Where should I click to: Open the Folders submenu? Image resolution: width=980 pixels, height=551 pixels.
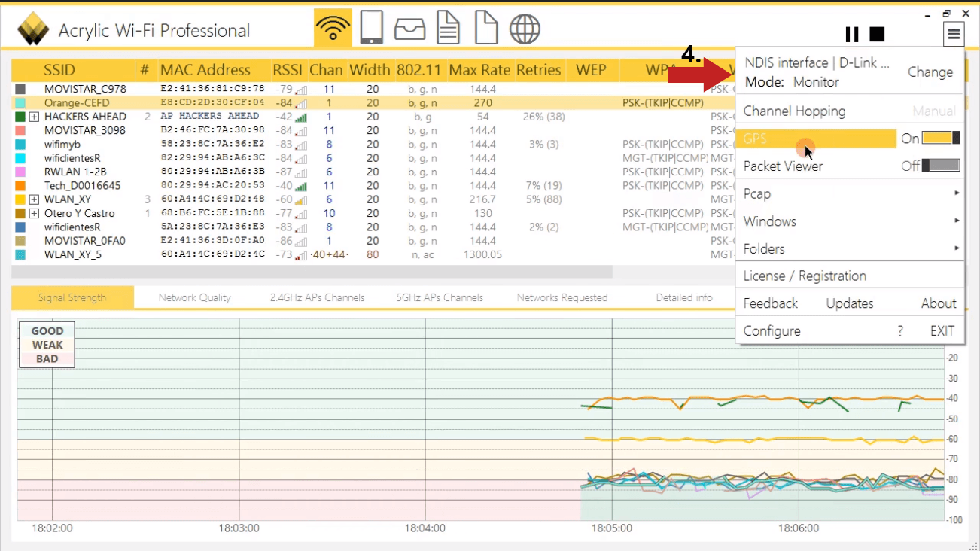pos(851,248)
